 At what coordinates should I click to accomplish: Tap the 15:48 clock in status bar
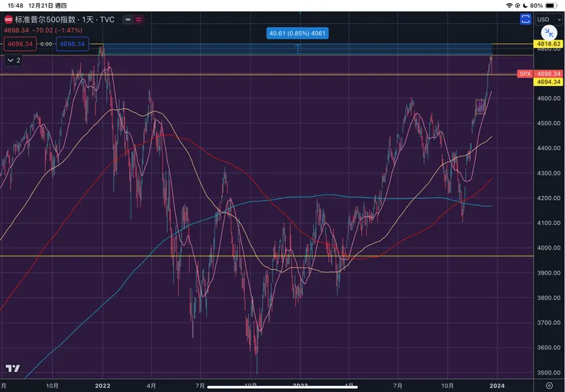(x=15, y=5)
